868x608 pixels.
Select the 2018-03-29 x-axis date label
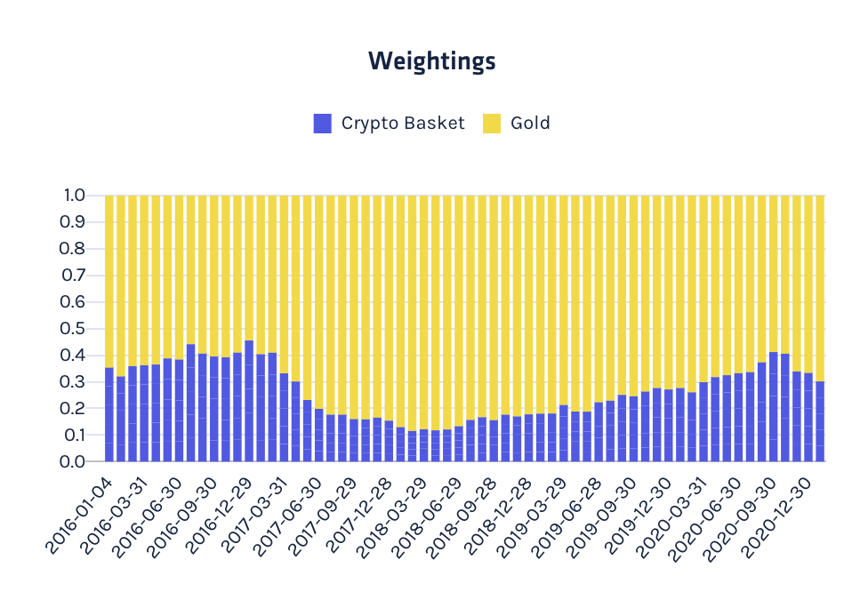pos(393,517)
